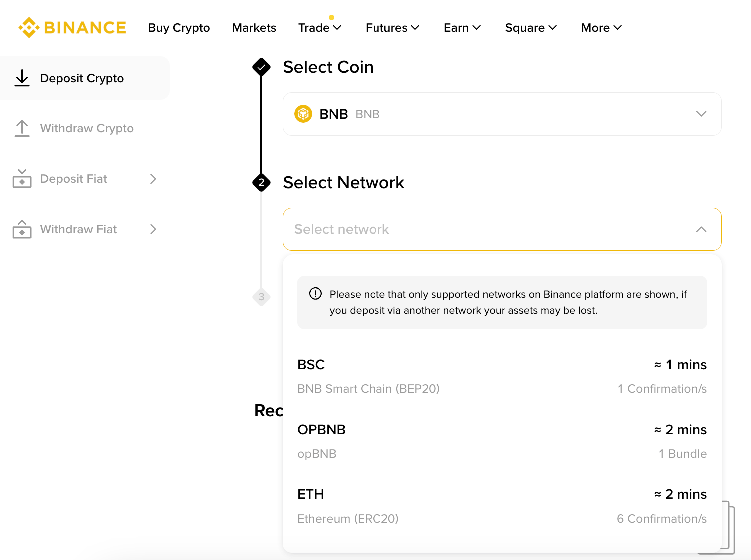Click the Binance logo icon
This screenshot has width=751, height=560.
29,28
